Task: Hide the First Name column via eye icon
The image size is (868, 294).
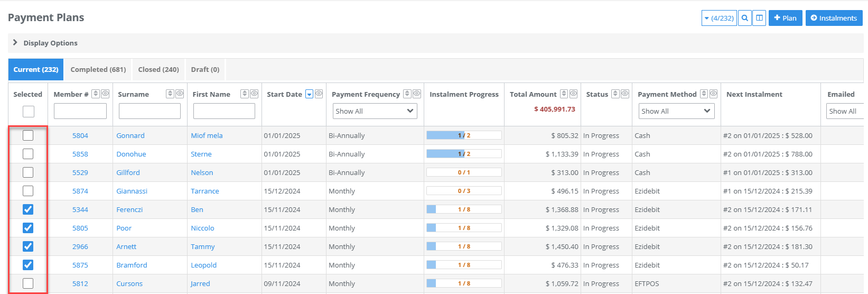Action: (x=254, y=94)
